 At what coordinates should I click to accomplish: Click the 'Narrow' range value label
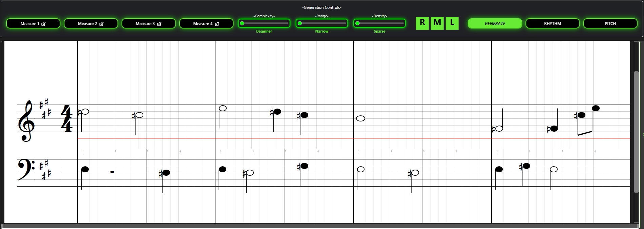(321, 31)
